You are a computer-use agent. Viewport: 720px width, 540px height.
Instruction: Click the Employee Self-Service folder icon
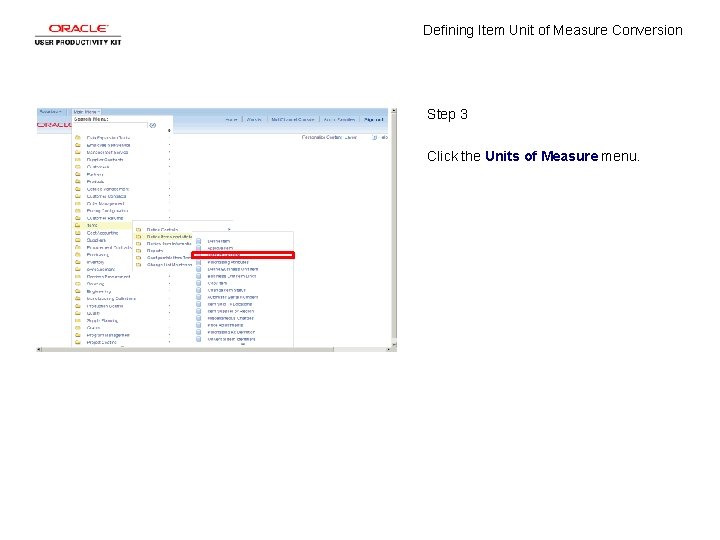tap(78, 145)
